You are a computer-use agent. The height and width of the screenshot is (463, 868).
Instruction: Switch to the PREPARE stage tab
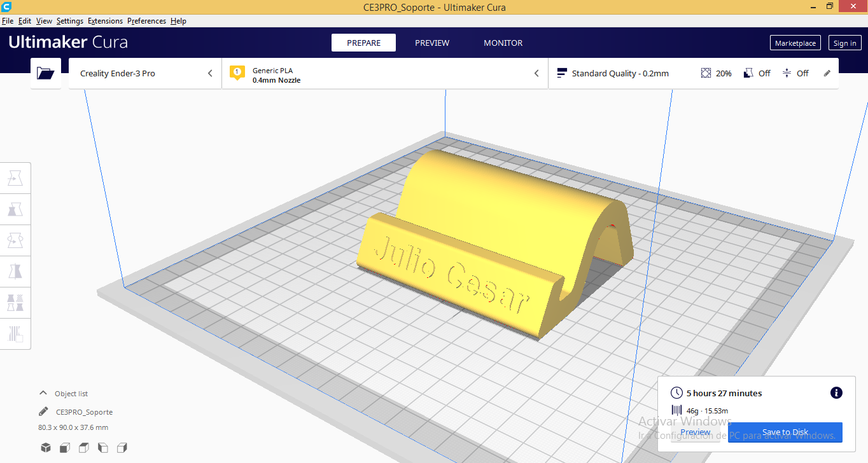coord(363,43)
